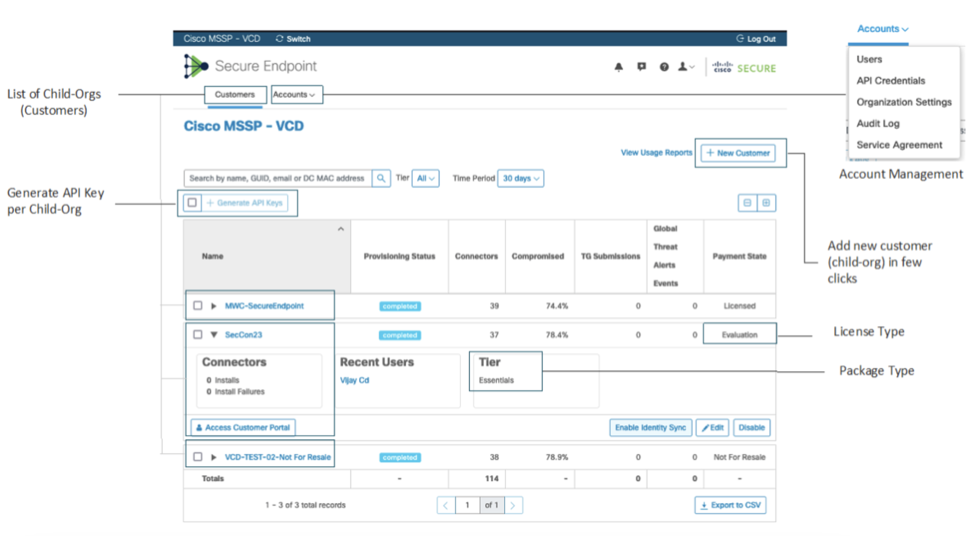Open the feedback announcement icon
Viewport: 980px width, 536px height.
click(x=642, y=67)
